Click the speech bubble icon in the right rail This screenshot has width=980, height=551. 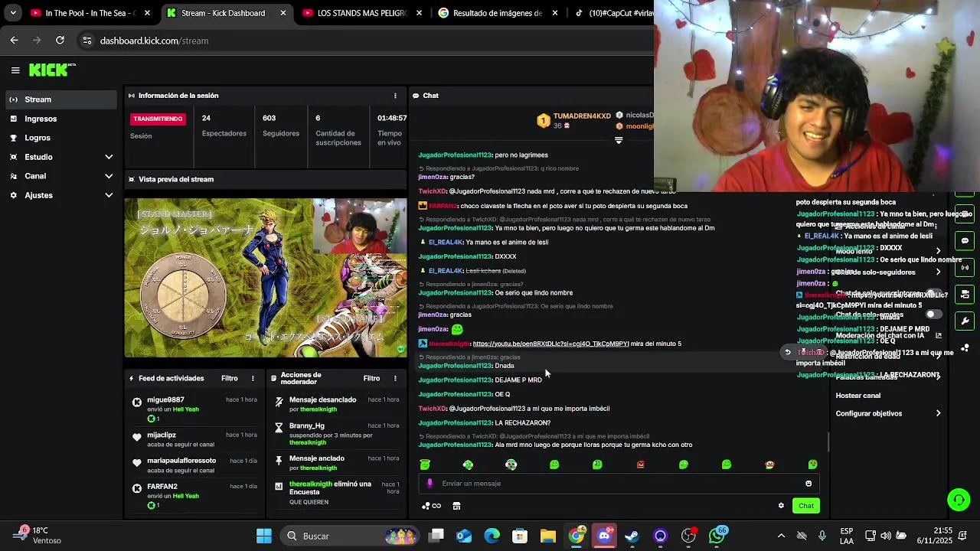coord(965,241)
